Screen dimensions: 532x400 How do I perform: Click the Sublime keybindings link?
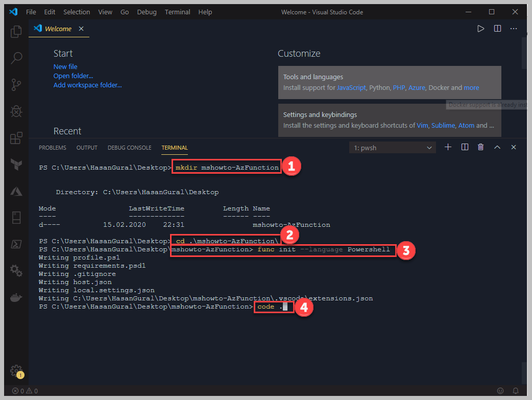point(443,125)
